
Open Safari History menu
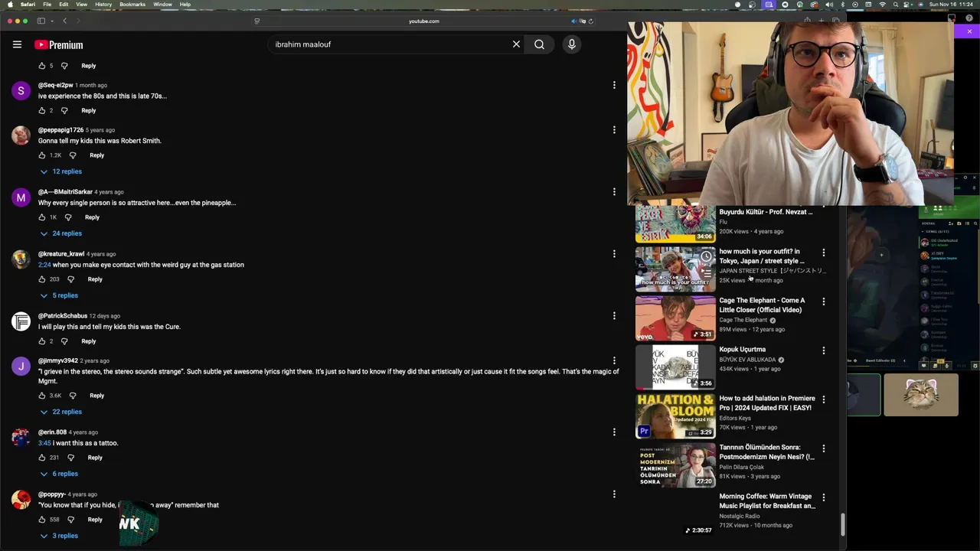[103, 5]
